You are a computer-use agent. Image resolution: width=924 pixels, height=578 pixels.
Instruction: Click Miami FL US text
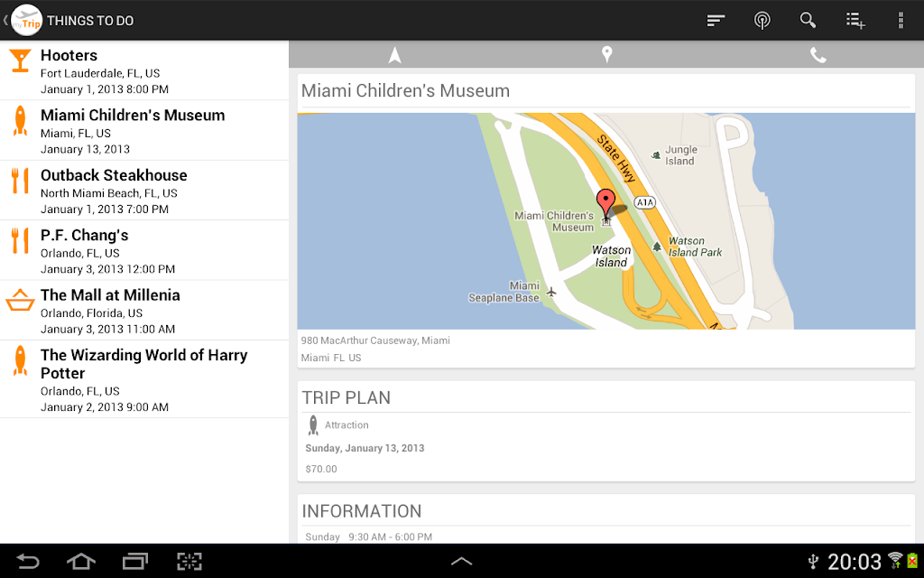[x=330, y=358]
